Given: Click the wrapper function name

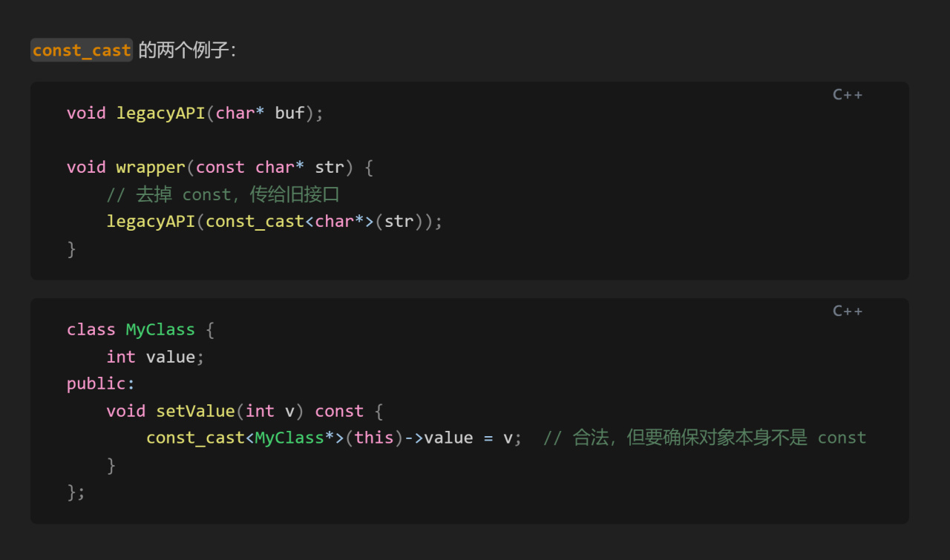Looking at the screenshot, I should point(151,168).
